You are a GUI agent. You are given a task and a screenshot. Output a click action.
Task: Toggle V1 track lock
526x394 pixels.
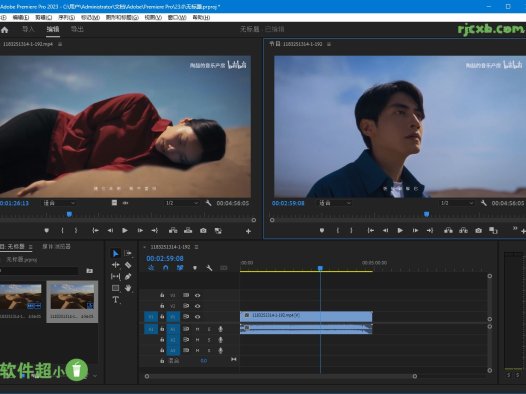click(x=162, y=317)
